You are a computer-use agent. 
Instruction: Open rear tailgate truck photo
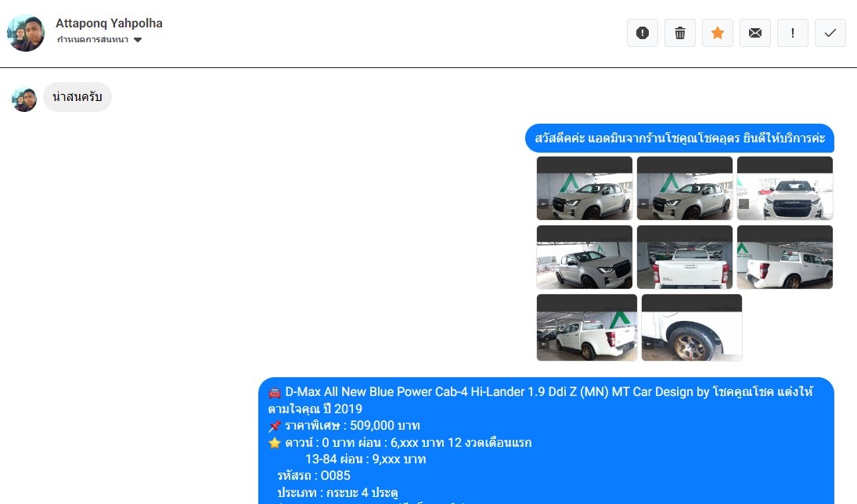click(x=684, y=257)
